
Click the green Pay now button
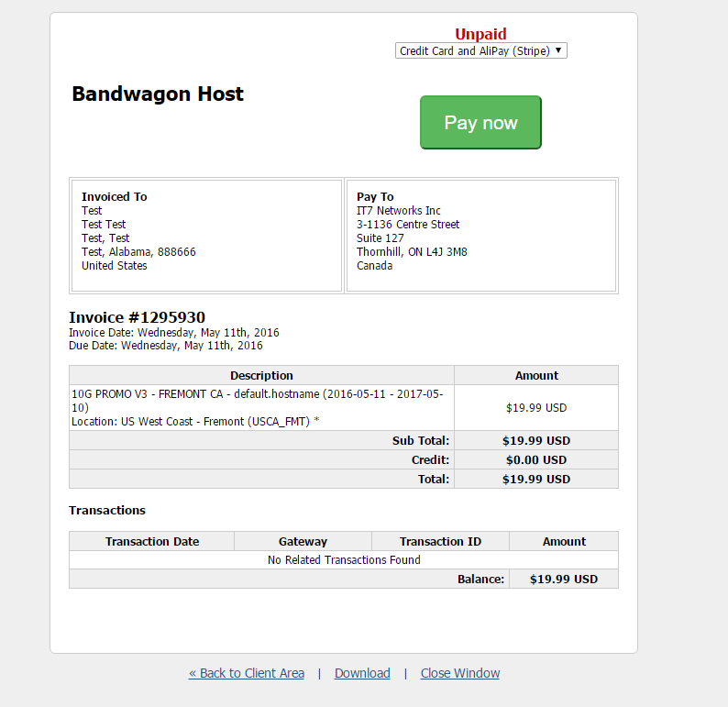[x=480, y=123]
